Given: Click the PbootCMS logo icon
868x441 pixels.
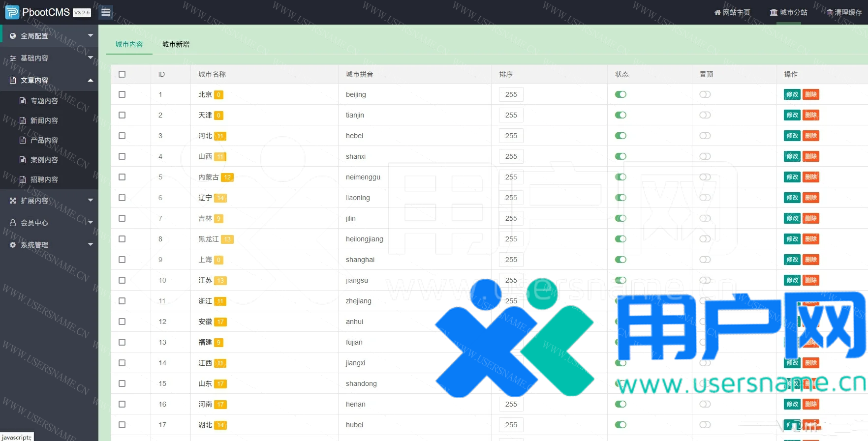Looking at the screenshot, I should pos(12,12).
